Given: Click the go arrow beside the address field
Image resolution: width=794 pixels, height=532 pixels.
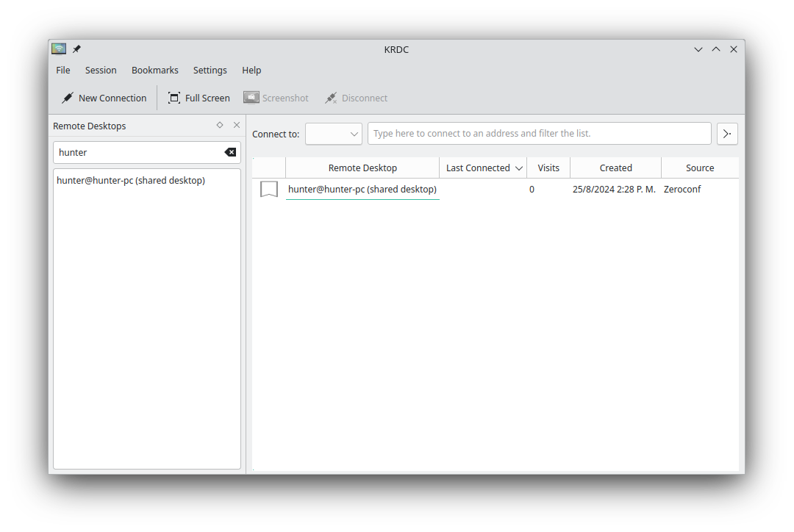Looking at the screenshot, I should pyautogui.click(x=727, y=134).
